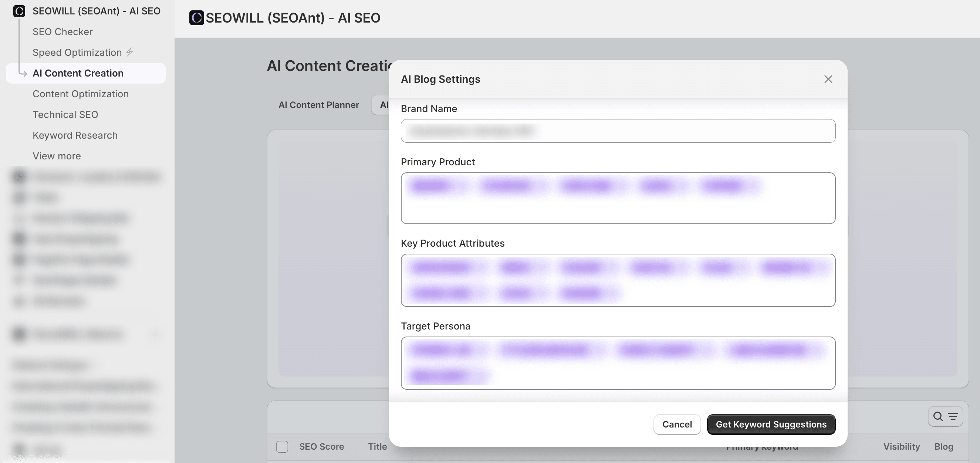Open Technical SEO section
The height and width of the screenshot is (463, 980).
coord(65,115)
